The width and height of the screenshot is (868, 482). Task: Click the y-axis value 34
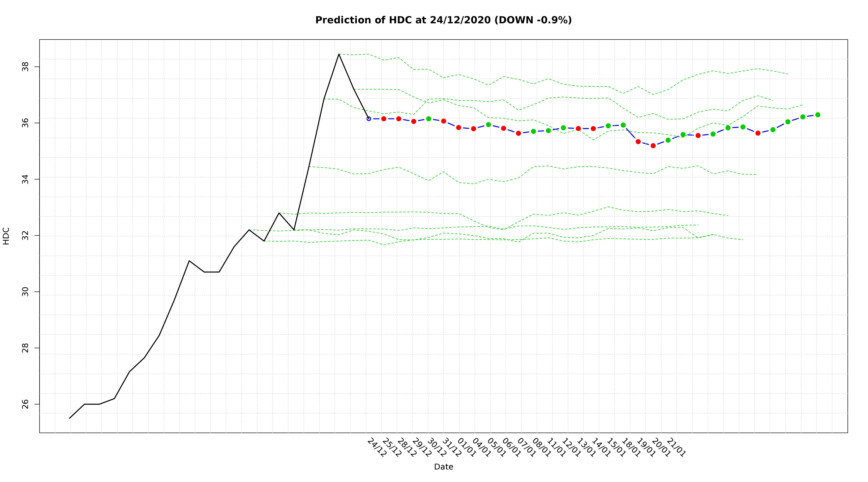point(26,179)
